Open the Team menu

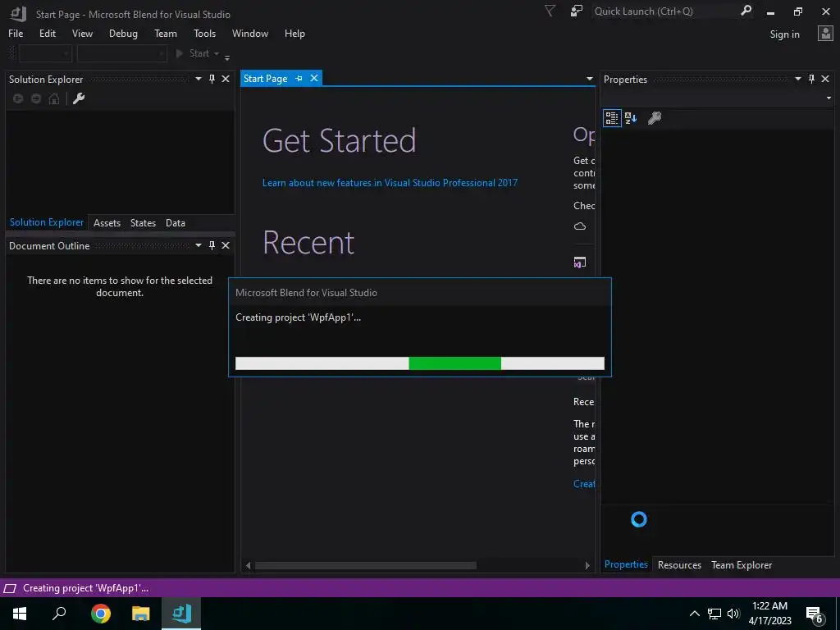(166, 33)
